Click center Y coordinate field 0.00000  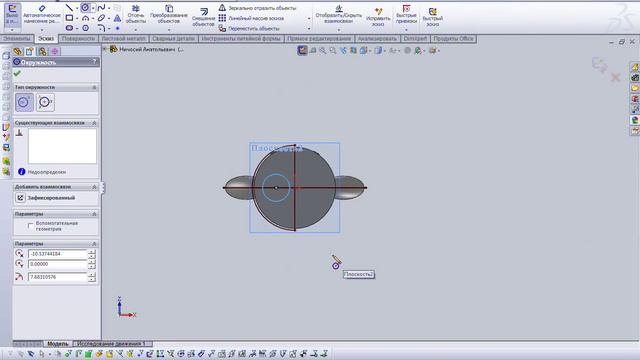pyautogui.click(x=57, y=264)
